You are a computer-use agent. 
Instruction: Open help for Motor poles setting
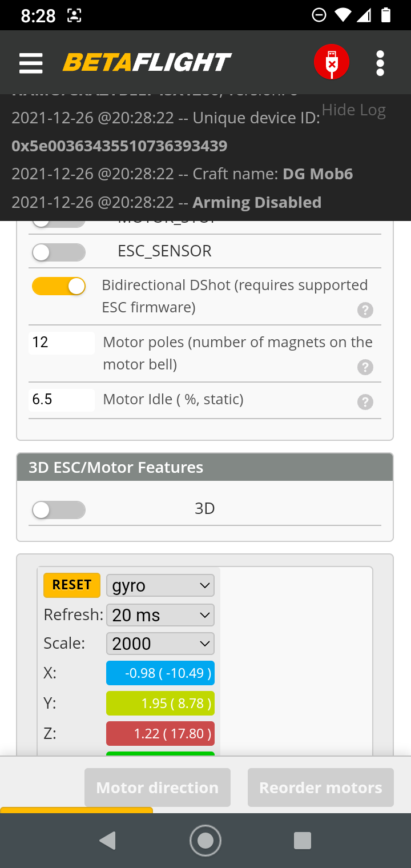(365, 367)
